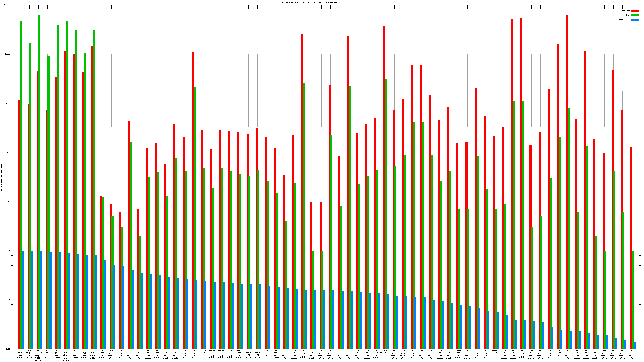Click the 11@ zen.spamhaus.org x-axis label
This screenshot has height=362, width=644.
20,354
